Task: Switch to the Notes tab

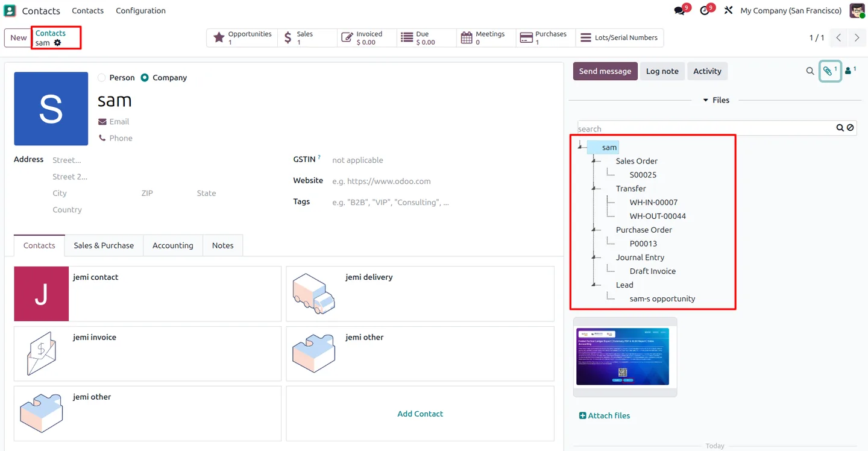Action: tap(222, 245)
